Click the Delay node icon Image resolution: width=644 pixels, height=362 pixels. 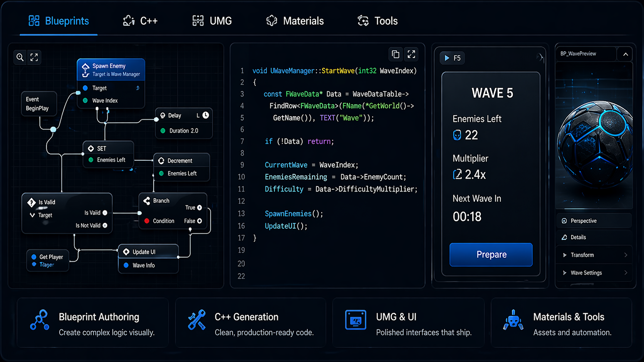coord(163,115)
